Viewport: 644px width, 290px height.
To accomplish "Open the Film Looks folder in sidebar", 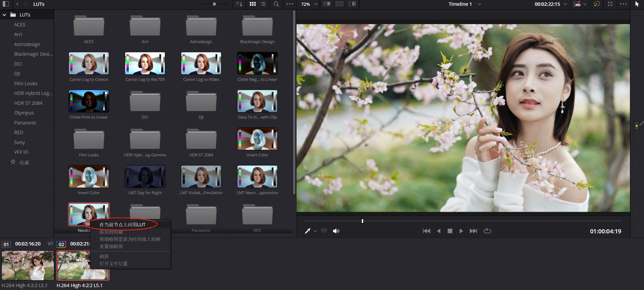I will point(26,83).
